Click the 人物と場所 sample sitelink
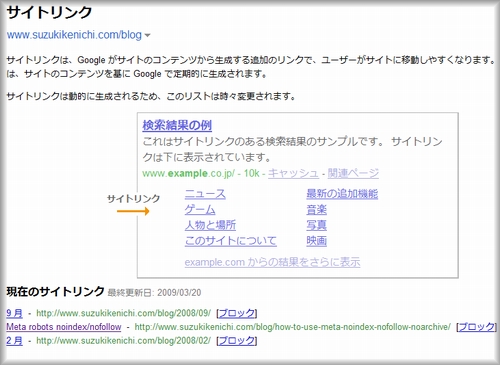 [x=210, y=225]
